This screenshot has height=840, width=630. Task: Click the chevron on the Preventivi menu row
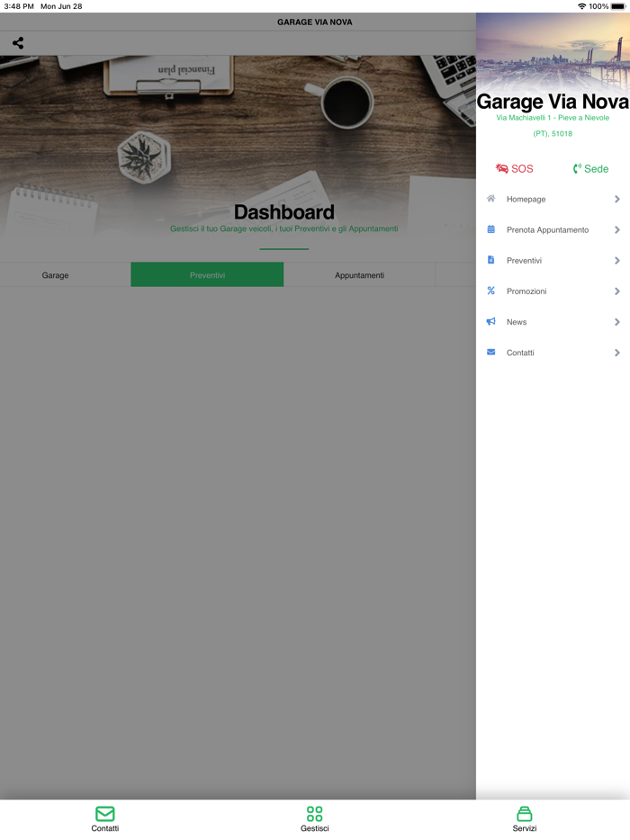[617, 260]
